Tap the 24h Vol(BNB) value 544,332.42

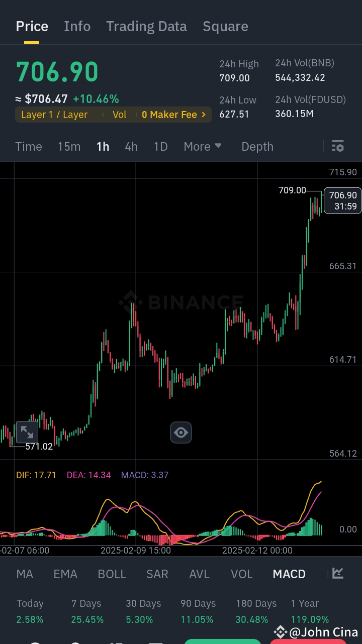[x=300, y=77]
